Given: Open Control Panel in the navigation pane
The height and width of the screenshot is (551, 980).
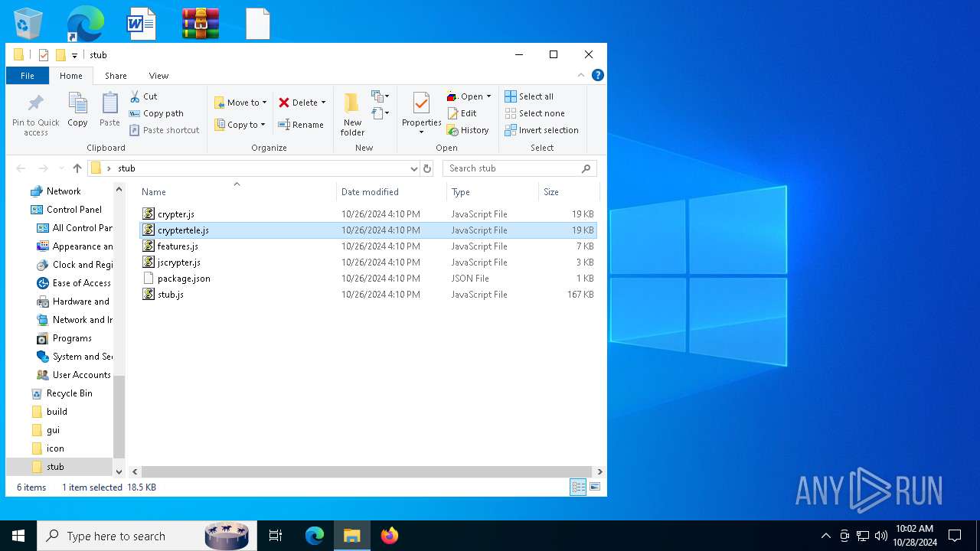Looking at the screenshot, I should click(73, 210).
